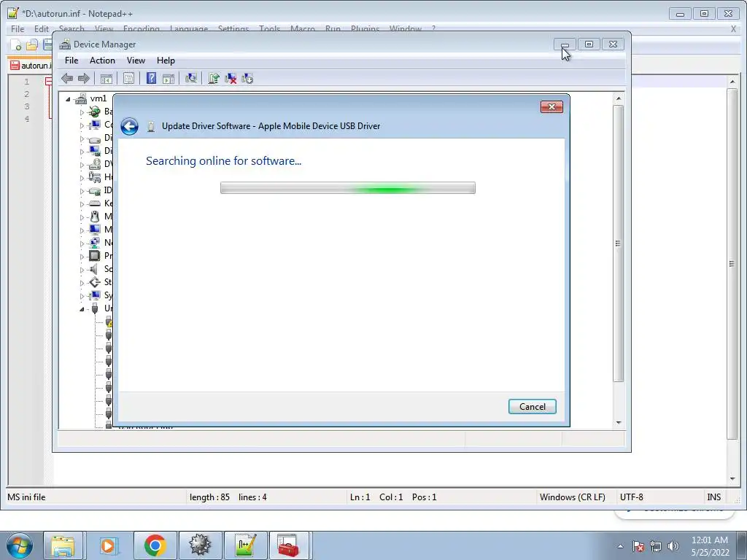This screenshot has width=747, height=560.
Task: Click the 'Windows (CR LF)' status bar entry
Action: 572,497
